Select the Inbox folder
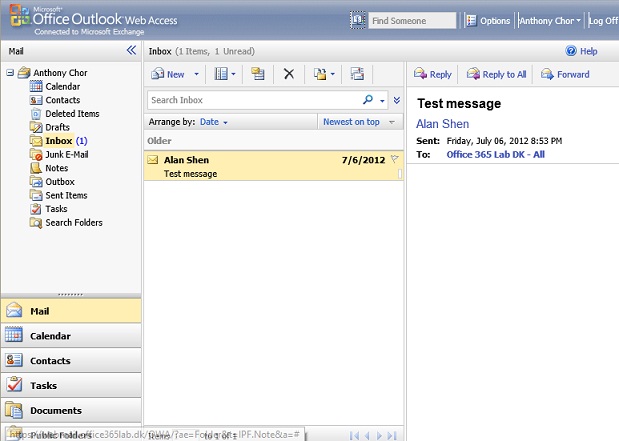 coord(58,141)
